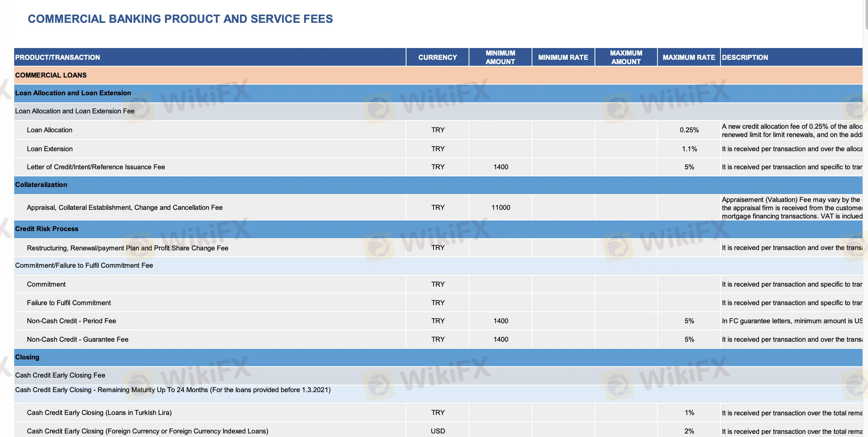Viewport: 868px width, 437px height.
Task: Click the 0.25% maximum rate cell
Action: point(689,130)
